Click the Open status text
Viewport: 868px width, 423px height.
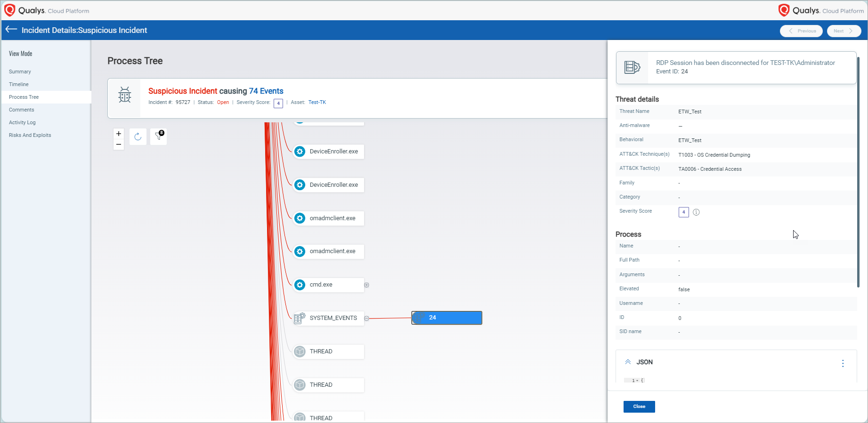tap(223, 103)
